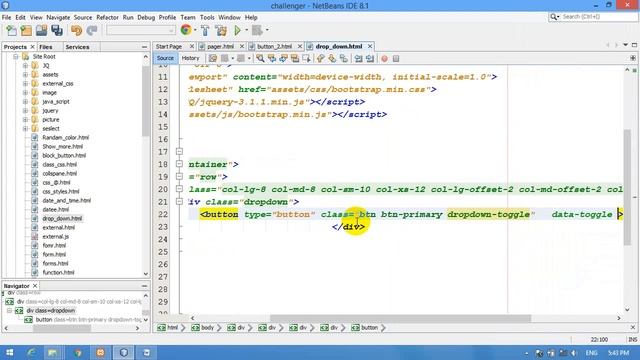Open the File menu

(x=6, y=18)
